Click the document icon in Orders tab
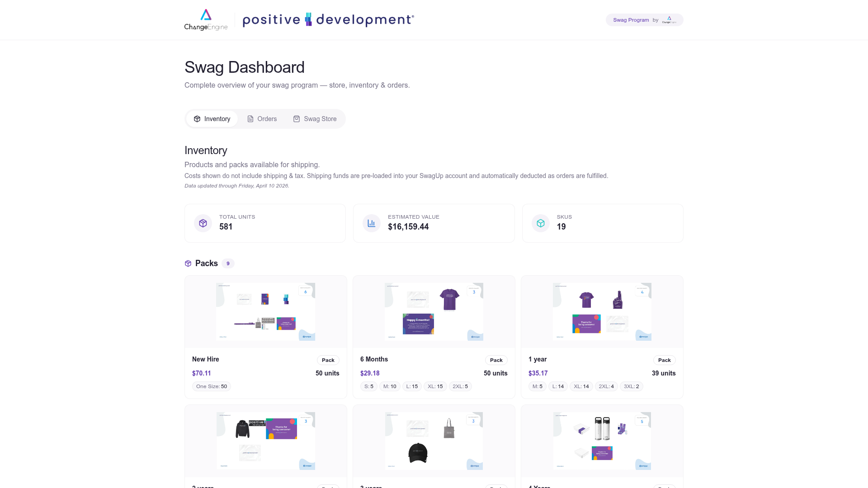The width and height of the screenshot is (868, 488). [x=250, y=119]
